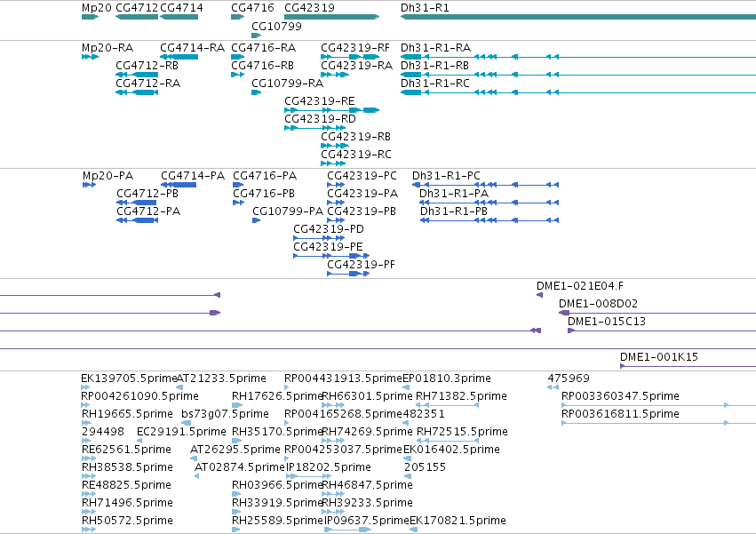Select EST EK170821.5prime
756x534 pixels.
458,521
